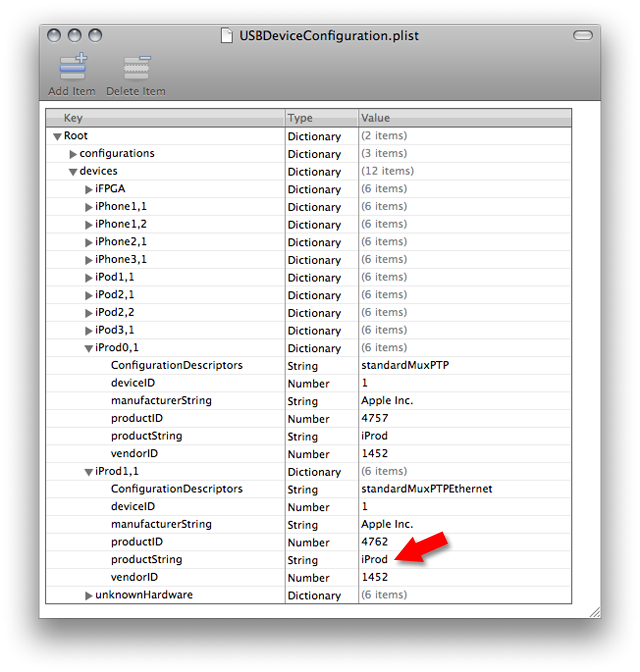The image size is (640, 672).
Task: Collapse the Root disclosure triangle
Action: coord(57,137)
